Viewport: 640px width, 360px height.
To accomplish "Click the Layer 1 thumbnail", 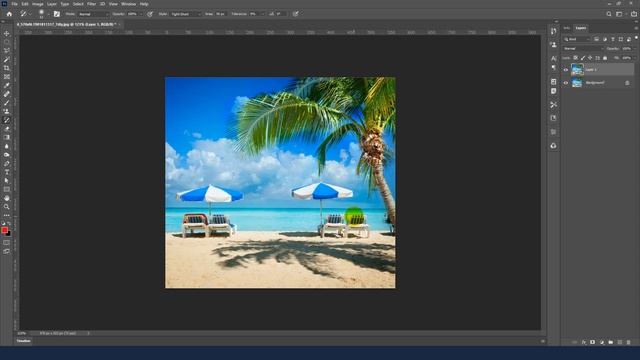I will click(577, 70).
